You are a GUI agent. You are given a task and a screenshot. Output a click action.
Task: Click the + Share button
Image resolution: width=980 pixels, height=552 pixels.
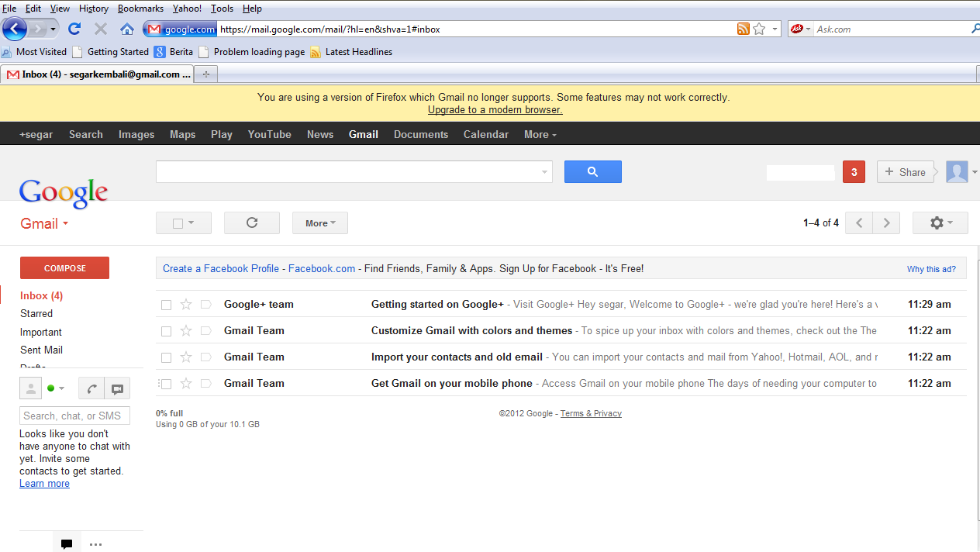pos(906,172)
